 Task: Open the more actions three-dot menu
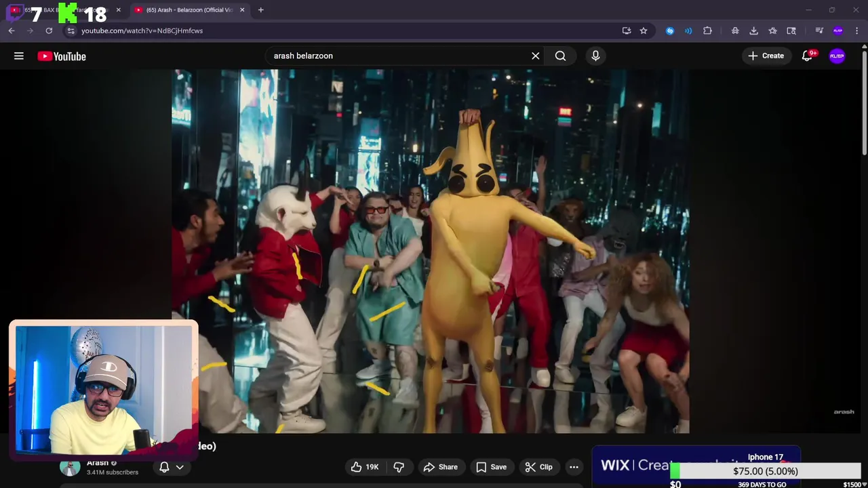pos(574,467)
